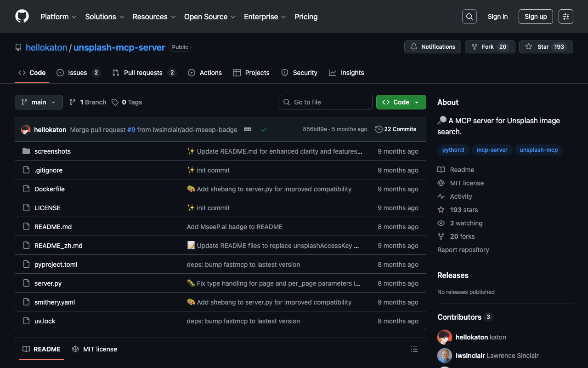Expand the Open Source menu

click(209, 17)
